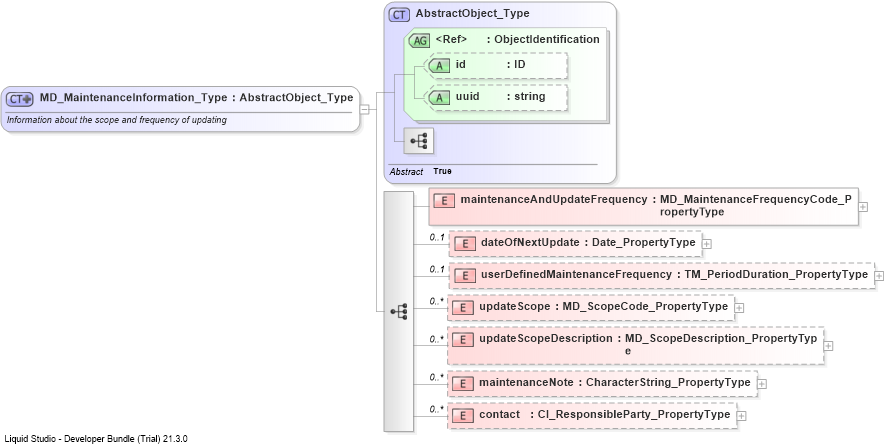The height and width of the screenshot is (444, 884).
Task: Select the 'Abstract True' property row
Action: [421, 171]
